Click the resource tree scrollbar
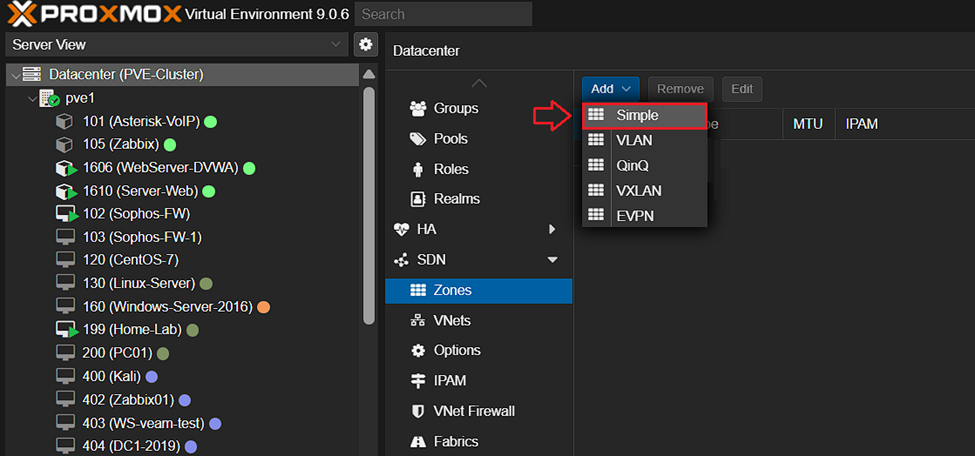975x456 pixels. [369, 200]
